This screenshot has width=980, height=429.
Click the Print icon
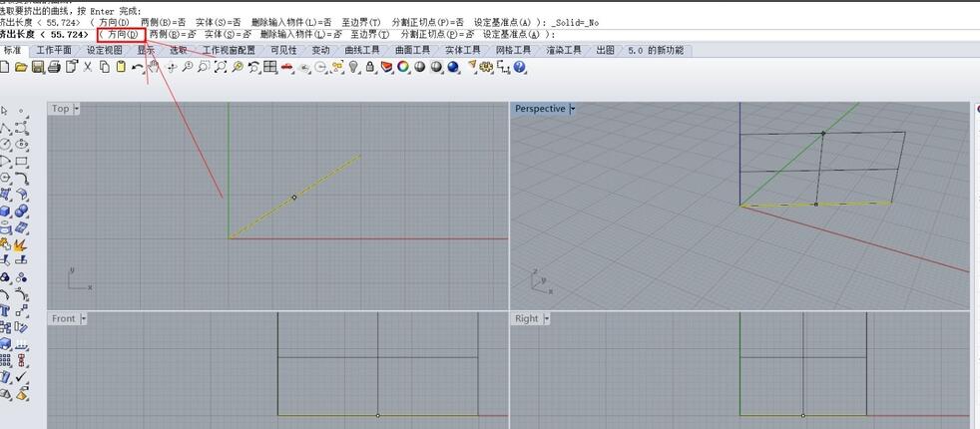tap(54, 67)
